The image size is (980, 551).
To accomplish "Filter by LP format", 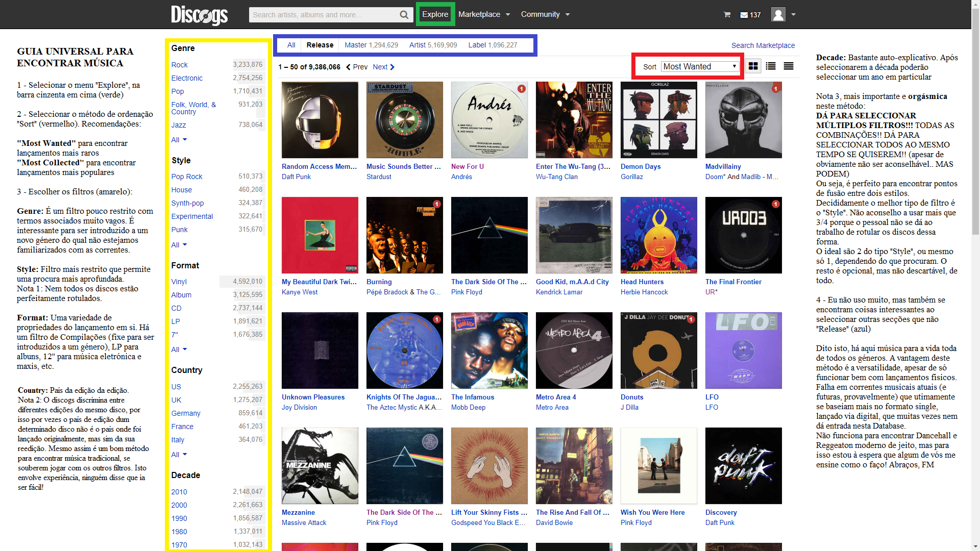I will coord(176,321).
